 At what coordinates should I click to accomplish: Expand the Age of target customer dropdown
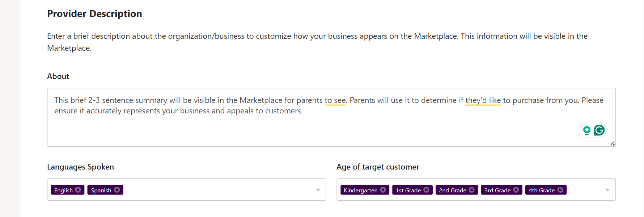[x=607, y=190]
